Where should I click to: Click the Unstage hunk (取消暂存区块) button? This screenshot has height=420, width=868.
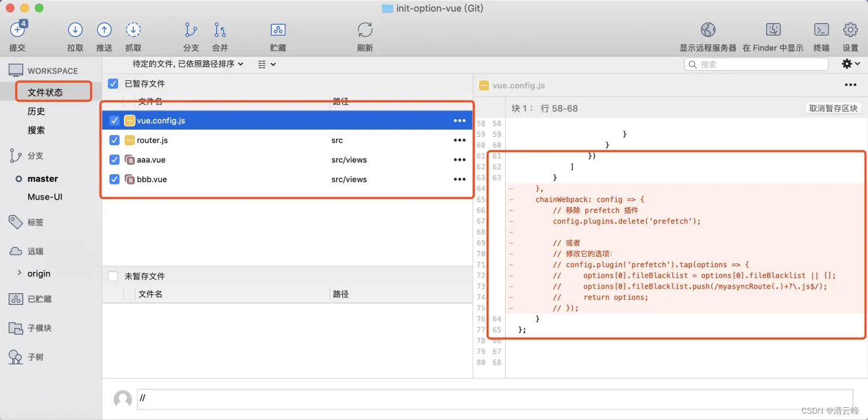(x=833, y=108)
